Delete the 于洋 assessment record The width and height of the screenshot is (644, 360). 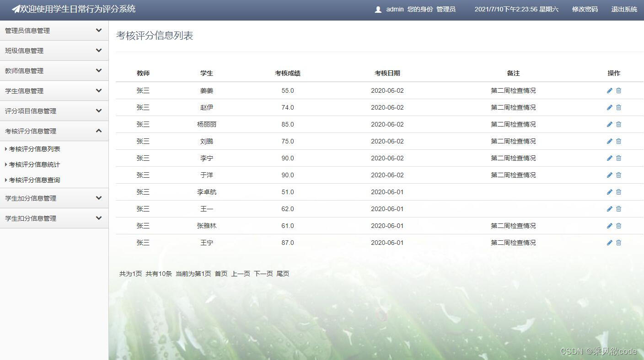click(618, 175)
